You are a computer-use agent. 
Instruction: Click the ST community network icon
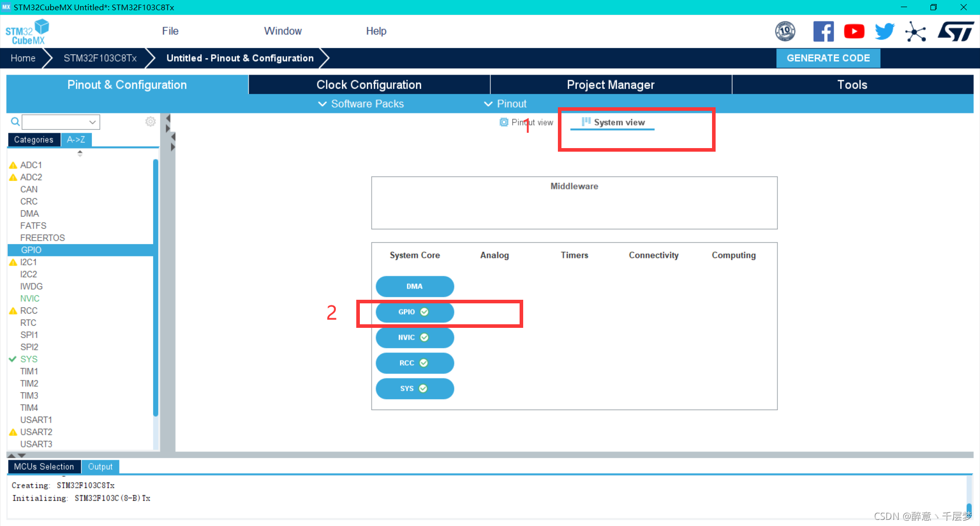tap(916, 32)
